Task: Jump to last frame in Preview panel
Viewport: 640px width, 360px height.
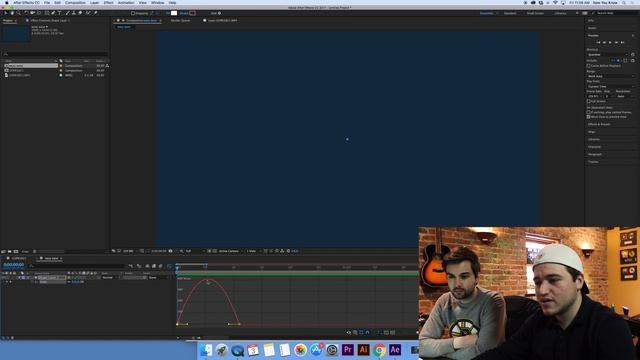Action: (x=622, y=42)
